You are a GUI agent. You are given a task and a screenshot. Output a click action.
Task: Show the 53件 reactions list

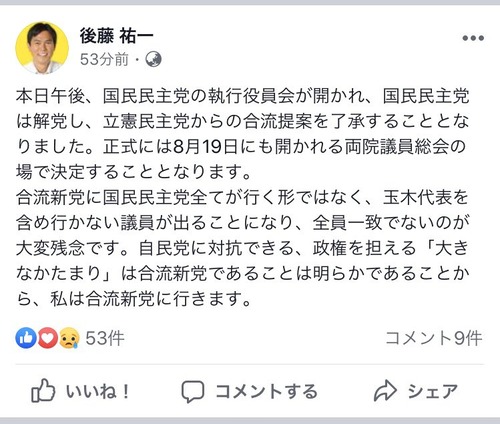point(105,338)
